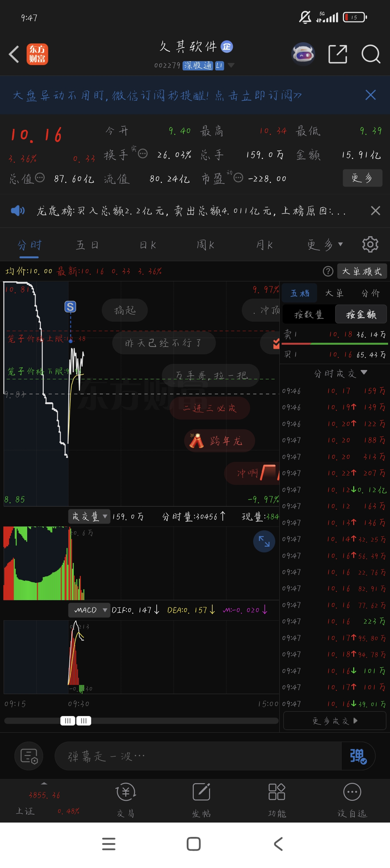
Task: Tap the right timeline range handle
Action: (x=84, y=721)
